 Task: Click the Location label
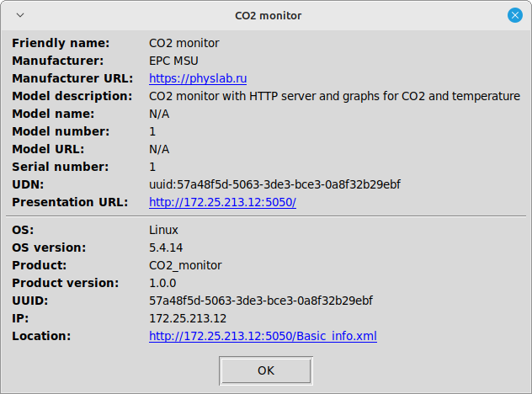pos(41,336)
